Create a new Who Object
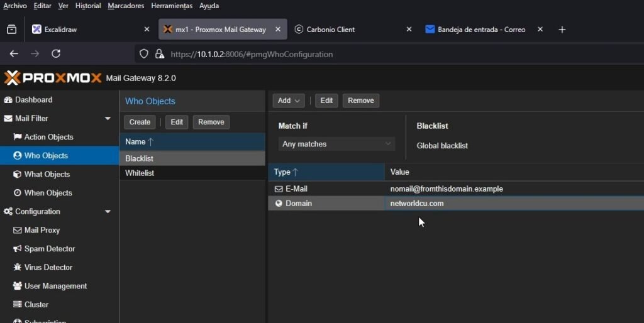The width and height of the screenshot is (644, 323). pos(140,122)
